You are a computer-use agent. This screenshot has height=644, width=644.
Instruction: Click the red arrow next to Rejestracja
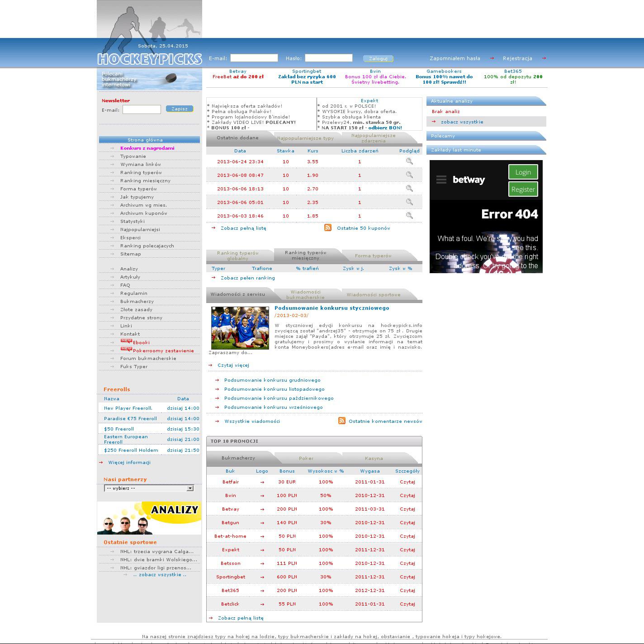tap(544, 58)
